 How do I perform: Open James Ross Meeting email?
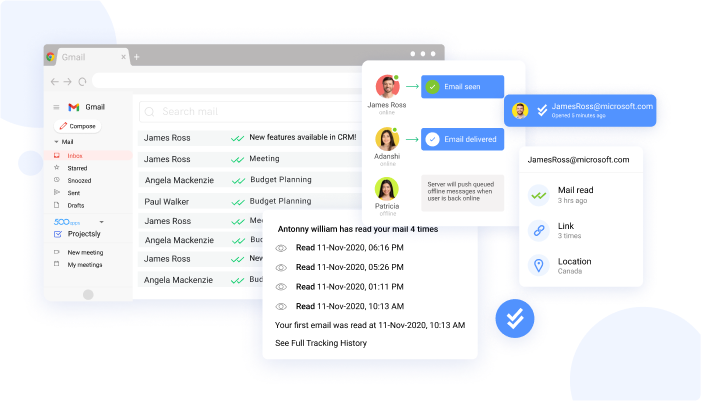249,159
